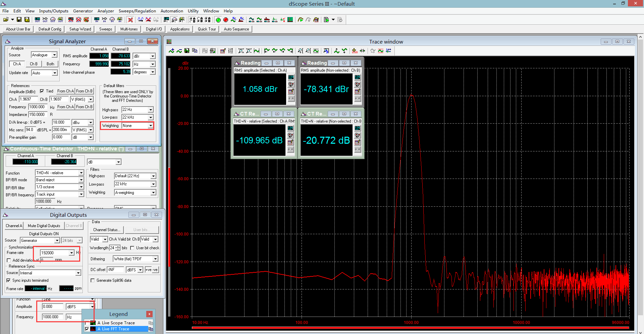Toggle the A Live FFT Trace checkbox
644x334 pixels.
(87, 329)
